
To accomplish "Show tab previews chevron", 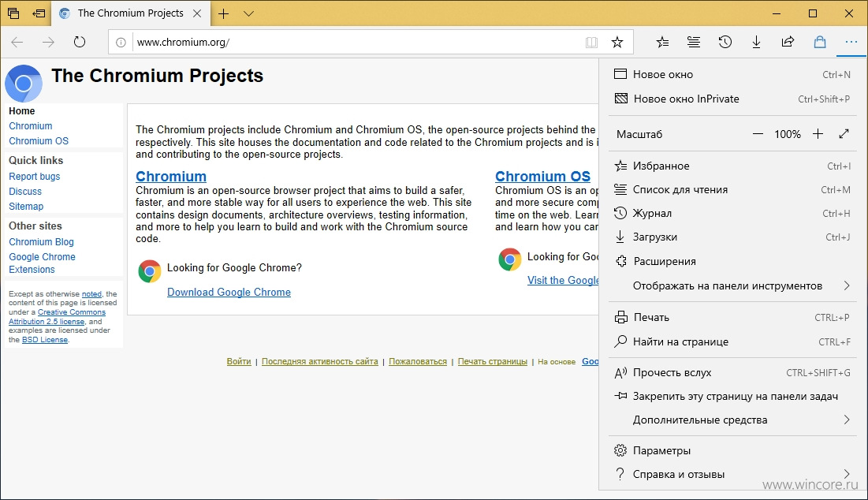I will tap(248, 13).
